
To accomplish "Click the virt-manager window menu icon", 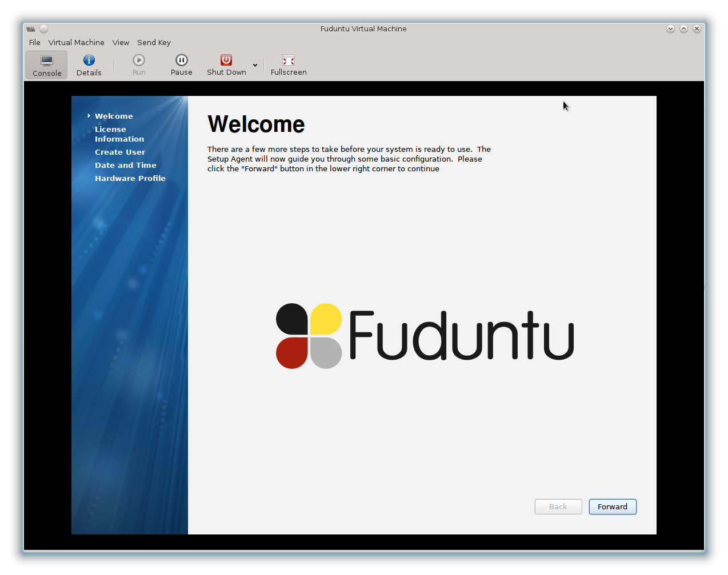I will point(31,29).
